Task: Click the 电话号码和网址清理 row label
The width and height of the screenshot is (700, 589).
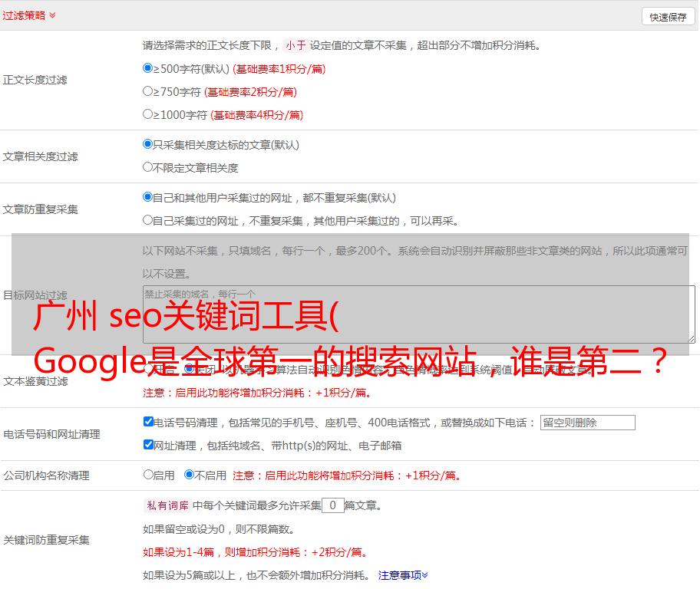Action: [51, 434]
